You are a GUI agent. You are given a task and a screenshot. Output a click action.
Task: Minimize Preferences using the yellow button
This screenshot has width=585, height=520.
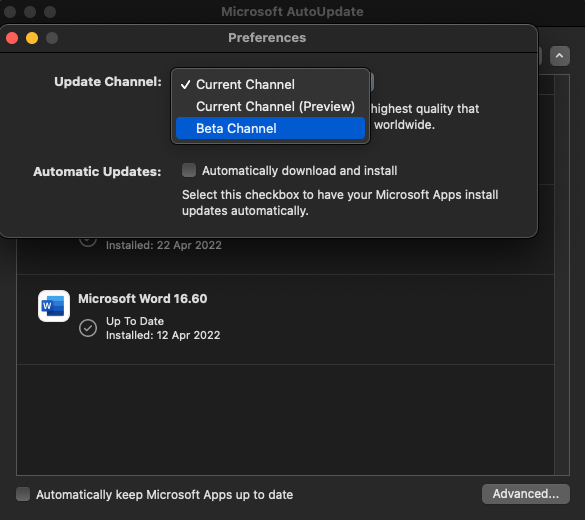click(x=32, y=38)
